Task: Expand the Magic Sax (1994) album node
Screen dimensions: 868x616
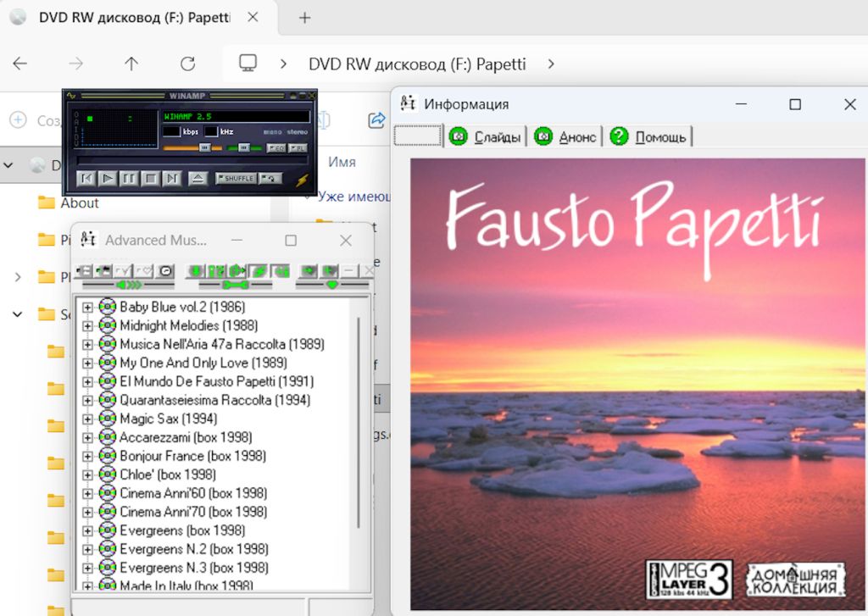Action: click(87, 419)
